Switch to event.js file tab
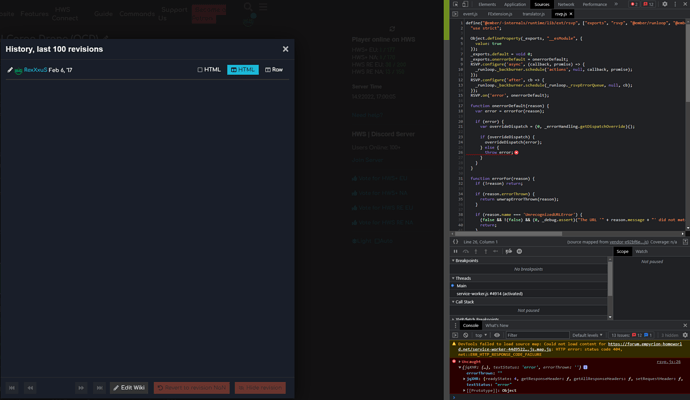 pyautogui.click(x=470, y=14)
